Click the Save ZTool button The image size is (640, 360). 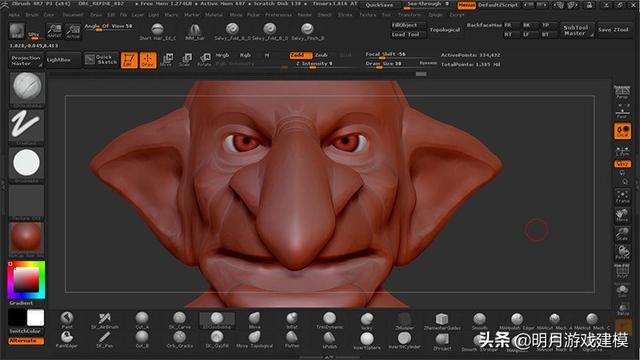[613, 30]
